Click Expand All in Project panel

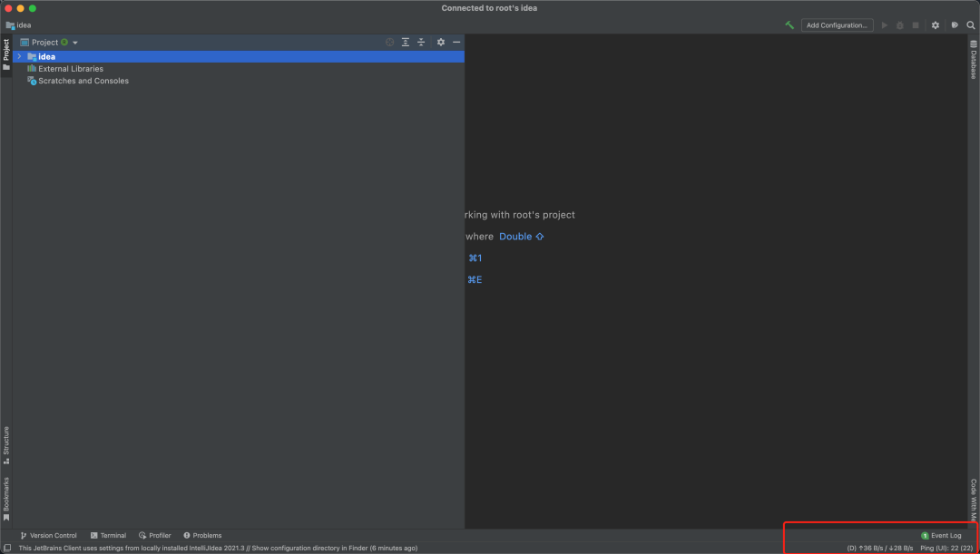tap(406, 42)
